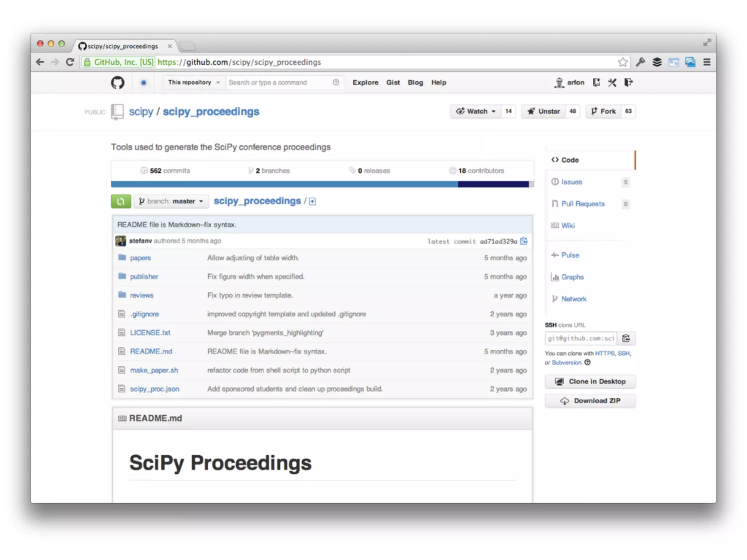Click the blue notifications indicator dot

coord(144,83)
